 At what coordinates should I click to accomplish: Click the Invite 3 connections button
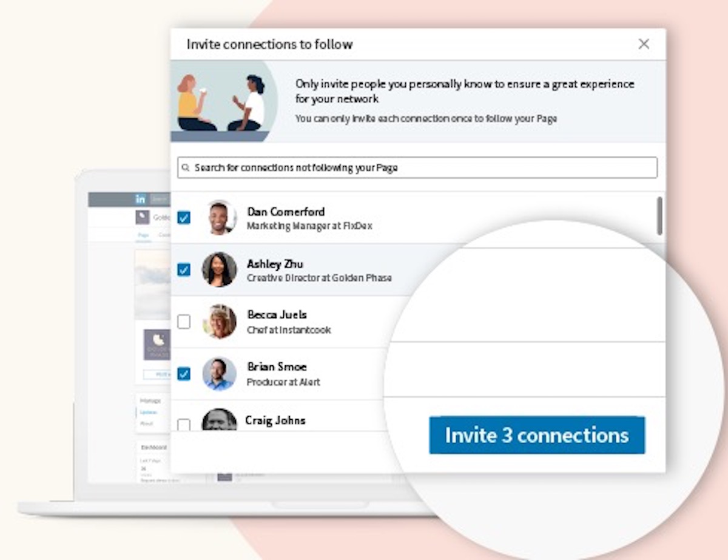pyautogui.click(x=538, y=435)
